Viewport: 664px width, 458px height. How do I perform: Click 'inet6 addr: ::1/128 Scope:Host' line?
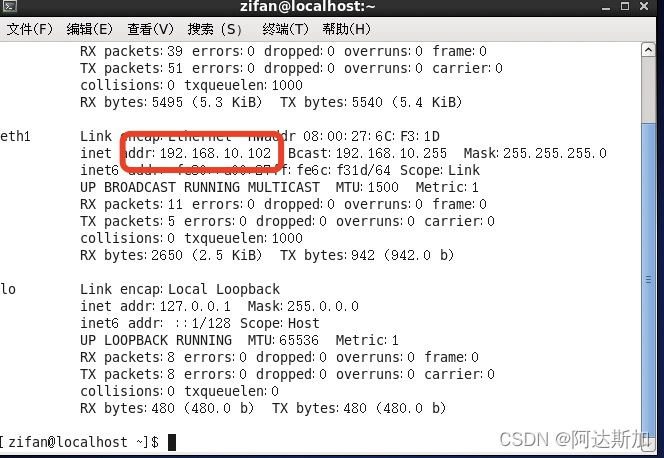[x=199, y=323]
